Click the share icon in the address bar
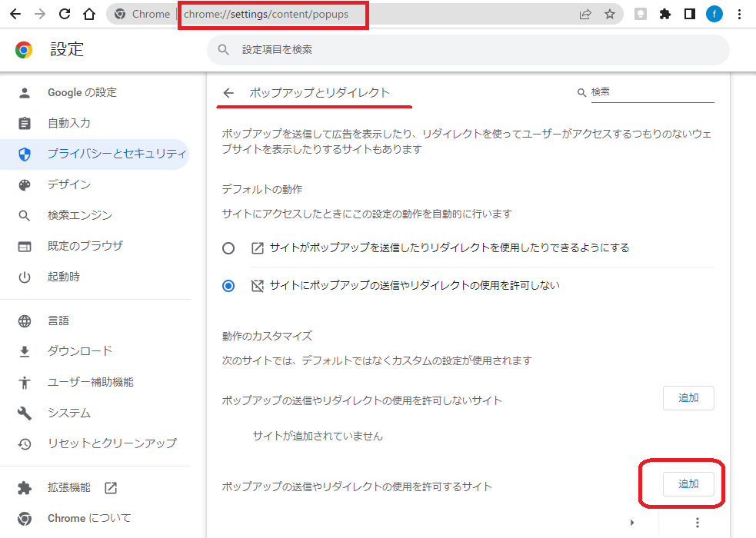 point(584,14)
